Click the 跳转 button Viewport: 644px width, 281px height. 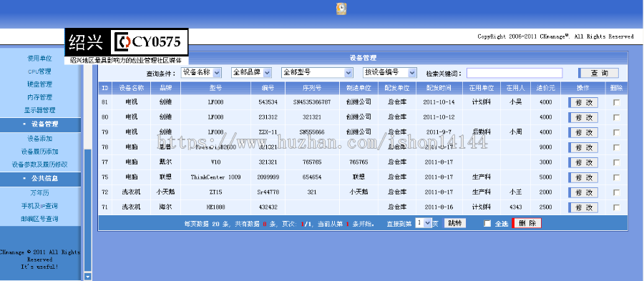click(455, 223)
